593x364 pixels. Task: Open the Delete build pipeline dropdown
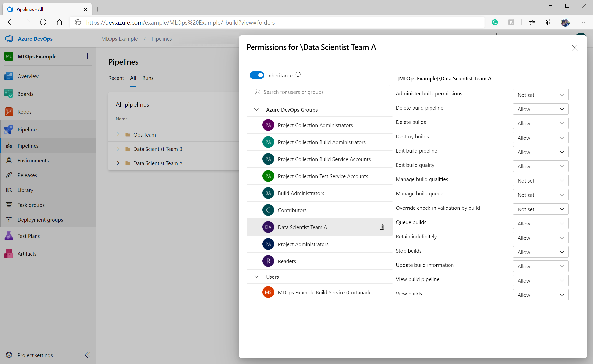point(540,109)
